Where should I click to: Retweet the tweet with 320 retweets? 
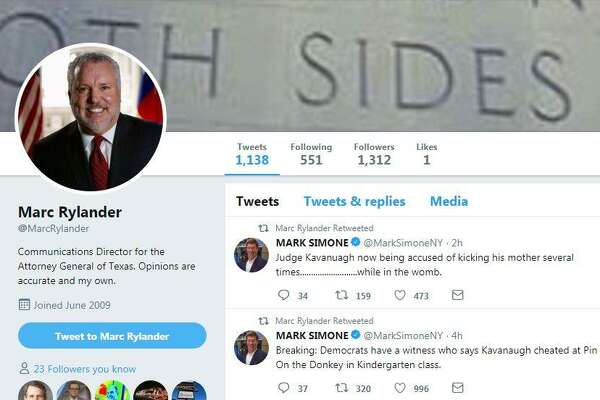point(341,388)
